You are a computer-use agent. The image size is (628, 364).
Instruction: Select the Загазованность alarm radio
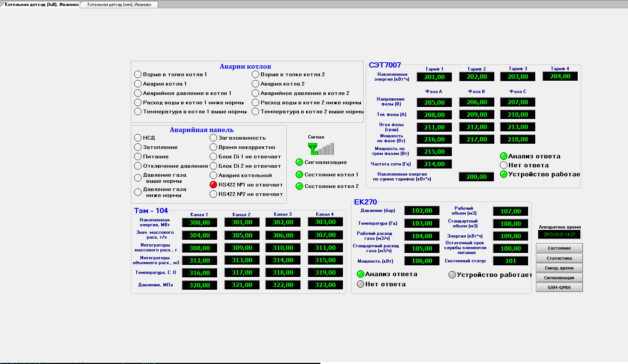(x=213, y=138)
